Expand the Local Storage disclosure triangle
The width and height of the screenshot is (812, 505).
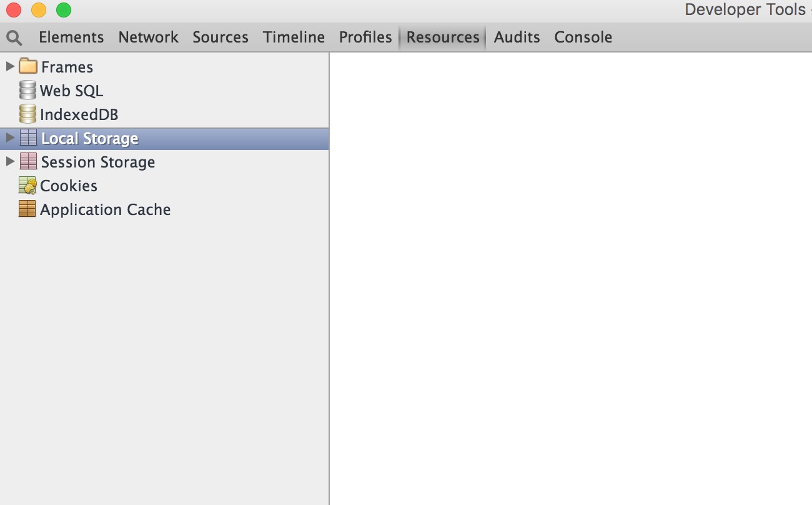[9, 138]
